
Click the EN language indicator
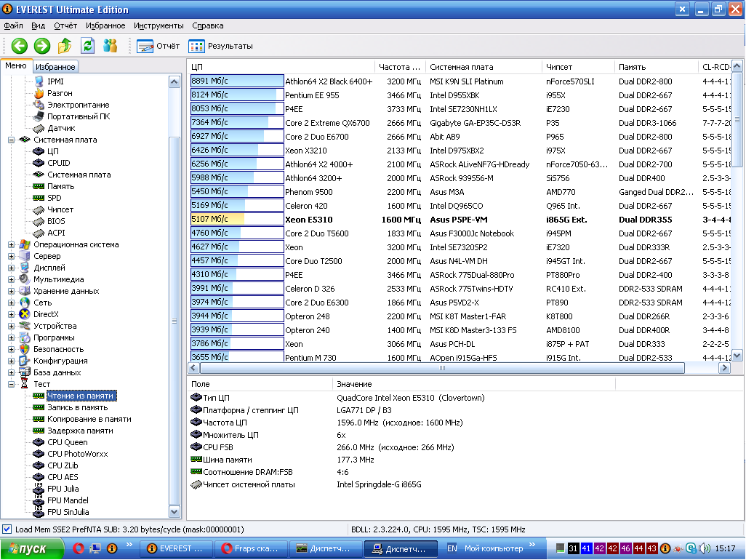[452, 548]
